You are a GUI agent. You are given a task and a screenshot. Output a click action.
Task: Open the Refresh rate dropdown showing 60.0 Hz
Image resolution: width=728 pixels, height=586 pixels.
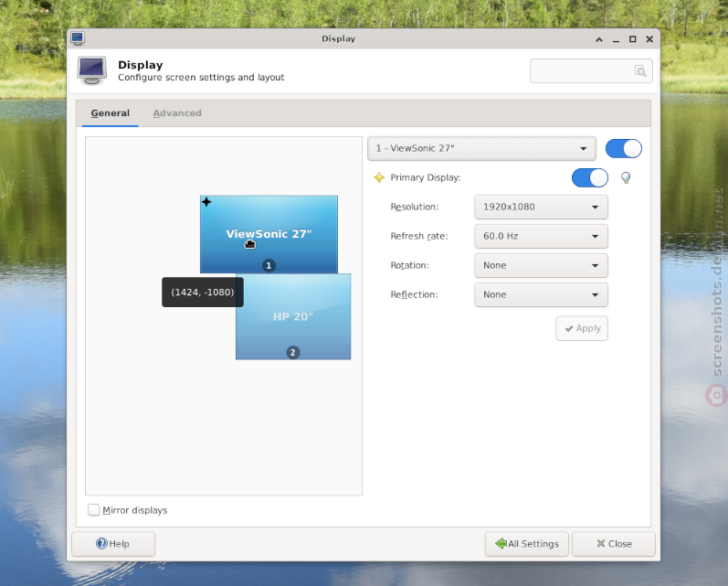pyautogui.click(x=541, y=236)
